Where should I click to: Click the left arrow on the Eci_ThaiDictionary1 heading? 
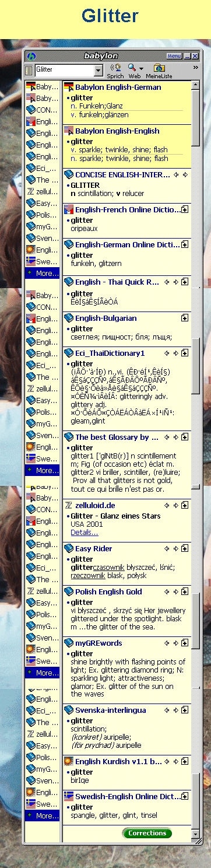pos(167,353)
